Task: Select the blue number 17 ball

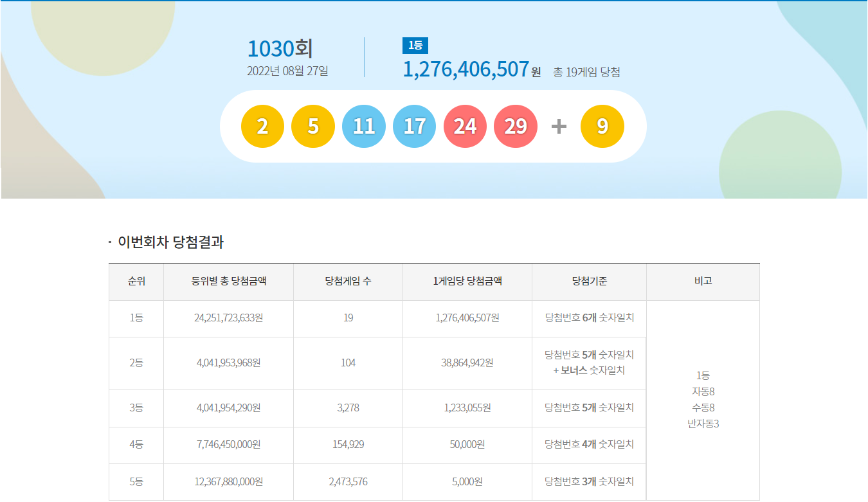Action: coord(414,127)
